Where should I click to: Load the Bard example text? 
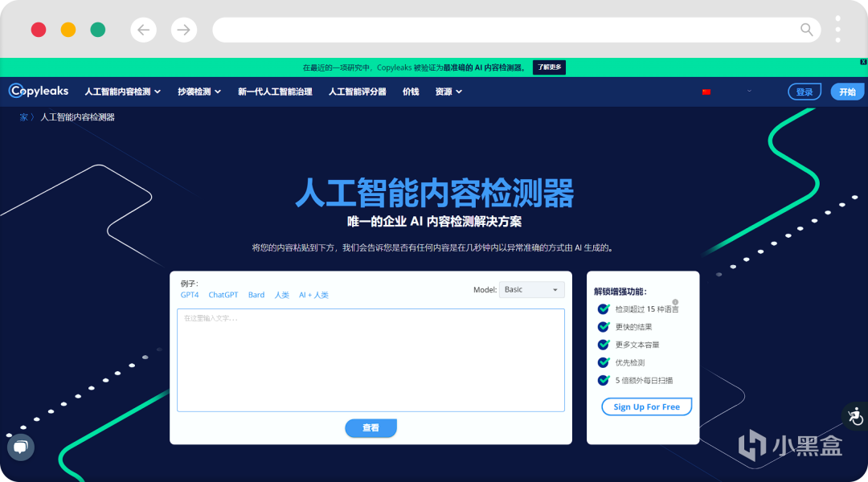coord(256,295)
